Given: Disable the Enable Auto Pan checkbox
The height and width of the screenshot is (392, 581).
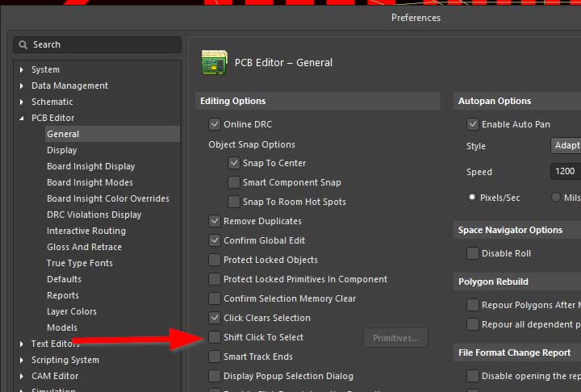Looking at the screenshot, I should 473,124.
